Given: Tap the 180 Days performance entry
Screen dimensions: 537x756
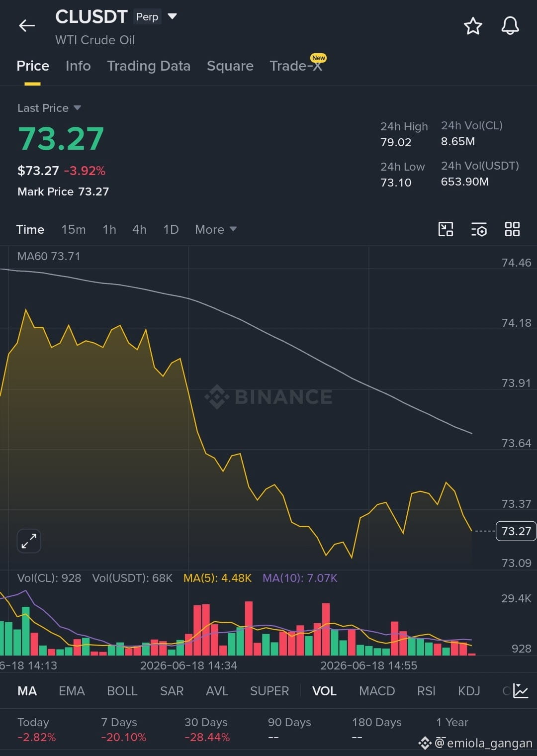Looking at the screenshot, I should point(376,730).
